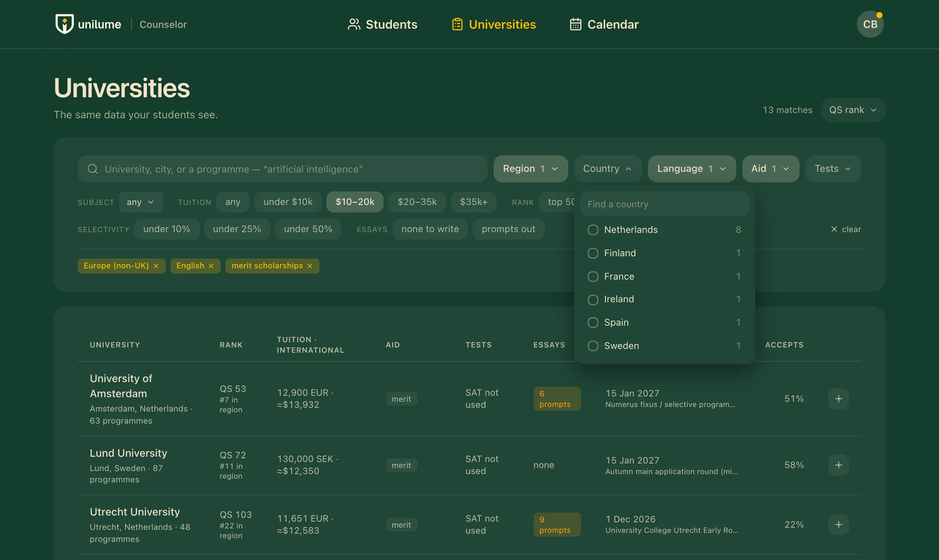939x560 pixels.
Task: Select essays none to write chip
Action: (x=430, y=229)
